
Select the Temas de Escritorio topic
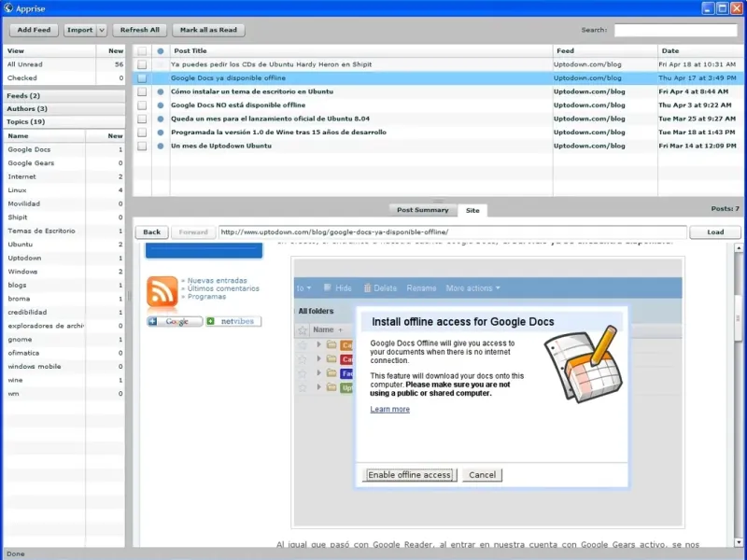(63, 231)
